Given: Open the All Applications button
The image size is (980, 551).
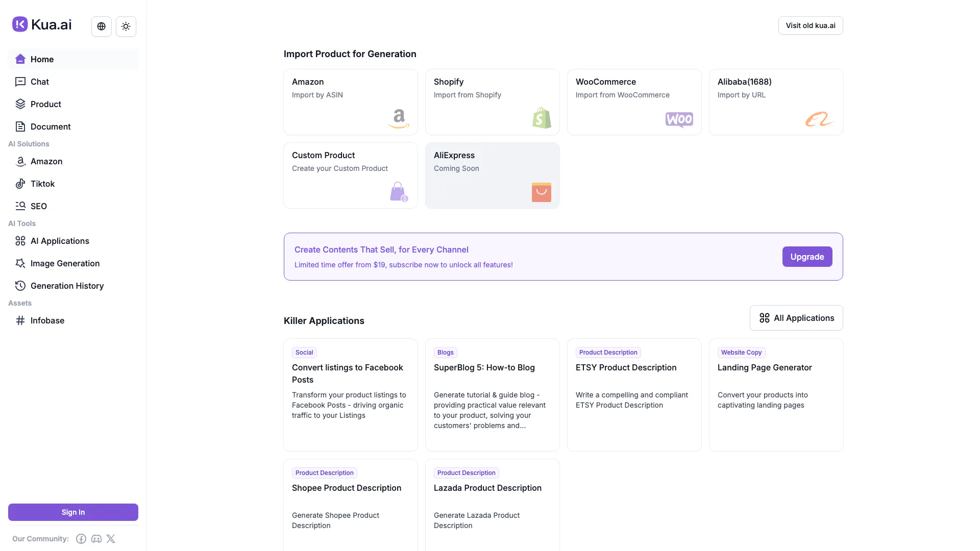Looking at the screenshot, I should [796, 318].
